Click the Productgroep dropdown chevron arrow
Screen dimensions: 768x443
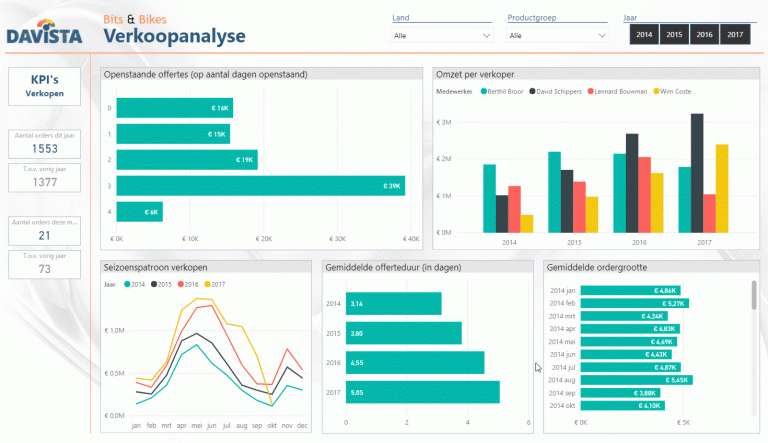pos(602,35)
